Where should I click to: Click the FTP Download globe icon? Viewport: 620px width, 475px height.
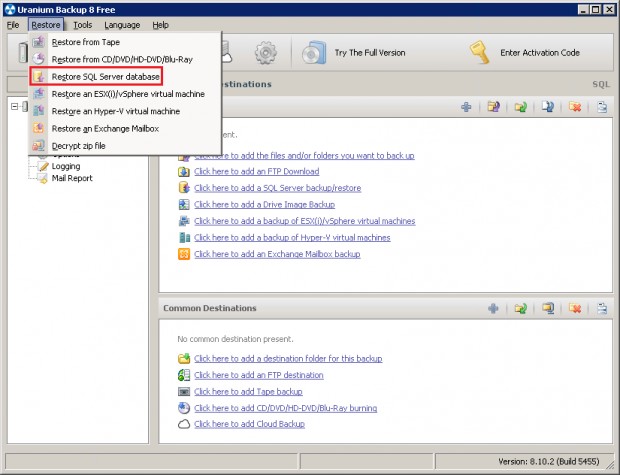click(184, 172)
